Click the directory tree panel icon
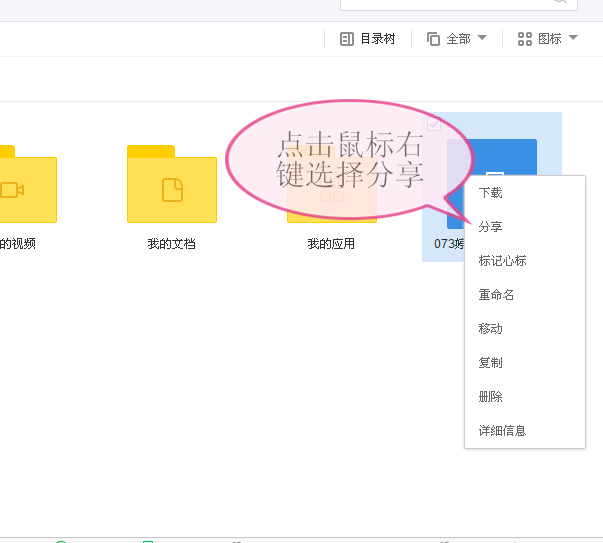Image resolution: width=603 pixels, height=543 pixels. 346,39
